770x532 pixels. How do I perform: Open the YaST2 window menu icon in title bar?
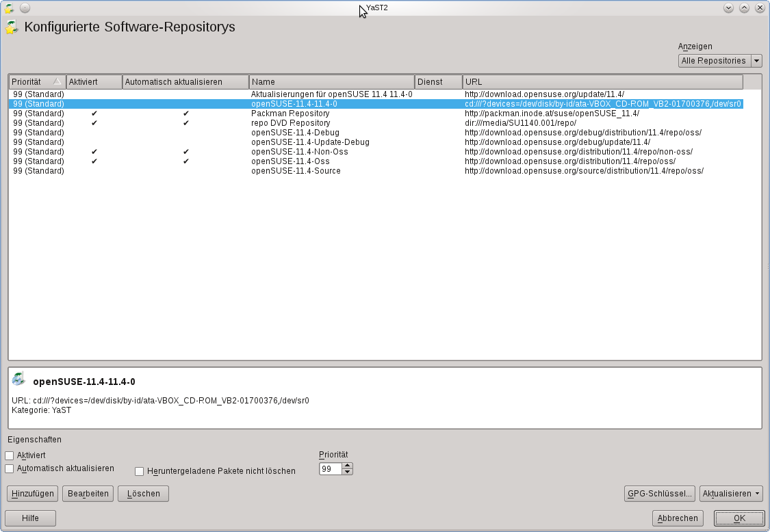(9, 8)
